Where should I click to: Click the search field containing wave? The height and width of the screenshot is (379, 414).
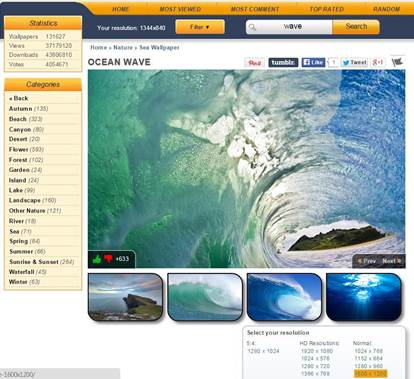[289, 27]
